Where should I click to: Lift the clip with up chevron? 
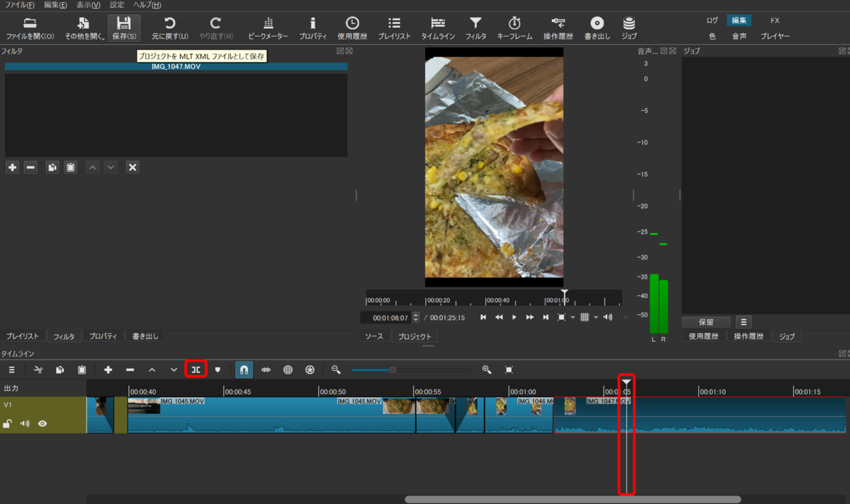click(x=152, y=370)
